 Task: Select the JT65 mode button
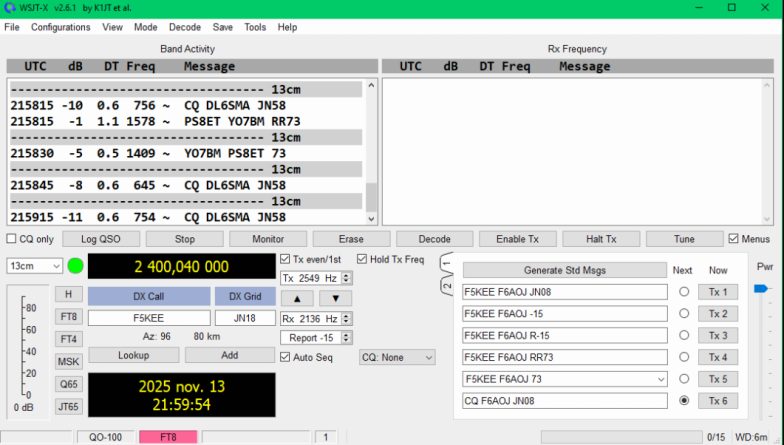(x=68, y=406)
